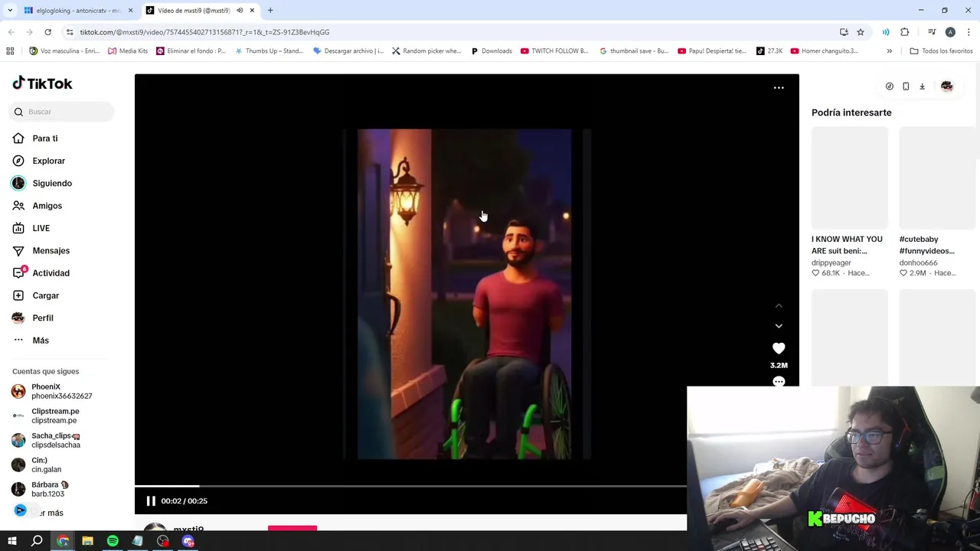
Task: Open the Downloads bookmark
Action: click(491, 51)
